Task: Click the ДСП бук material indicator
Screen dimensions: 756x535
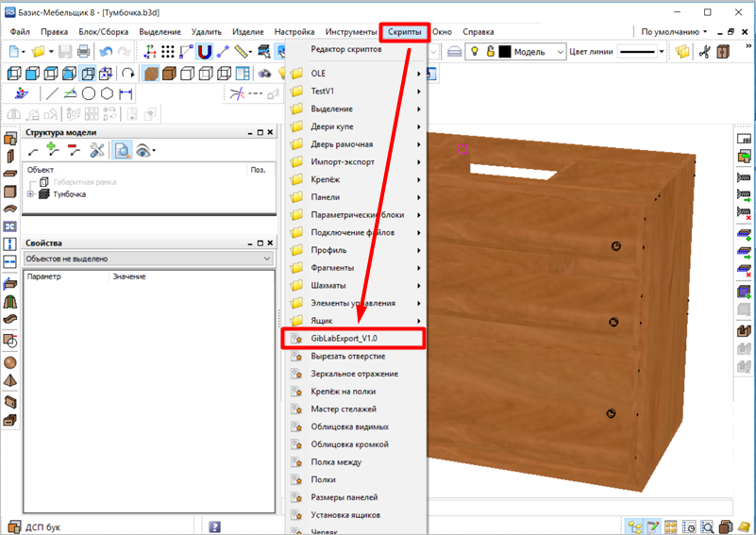Action: click(34, 527)
